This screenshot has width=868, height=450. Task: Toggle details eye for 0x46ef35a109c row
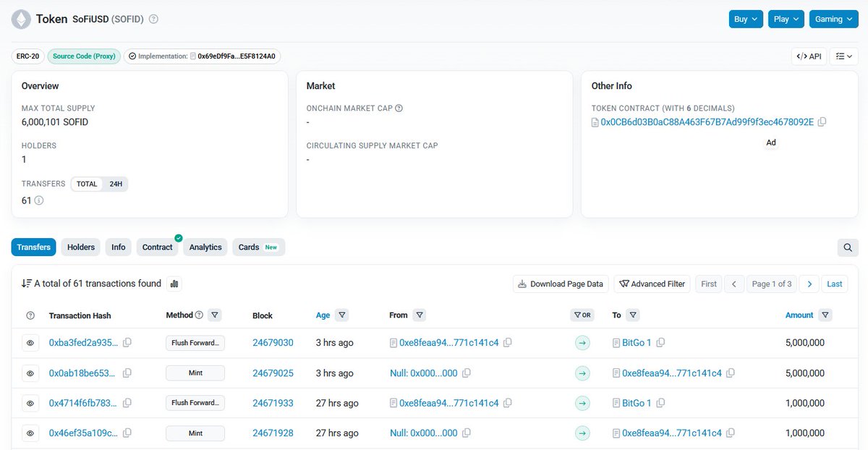[30, 433]
